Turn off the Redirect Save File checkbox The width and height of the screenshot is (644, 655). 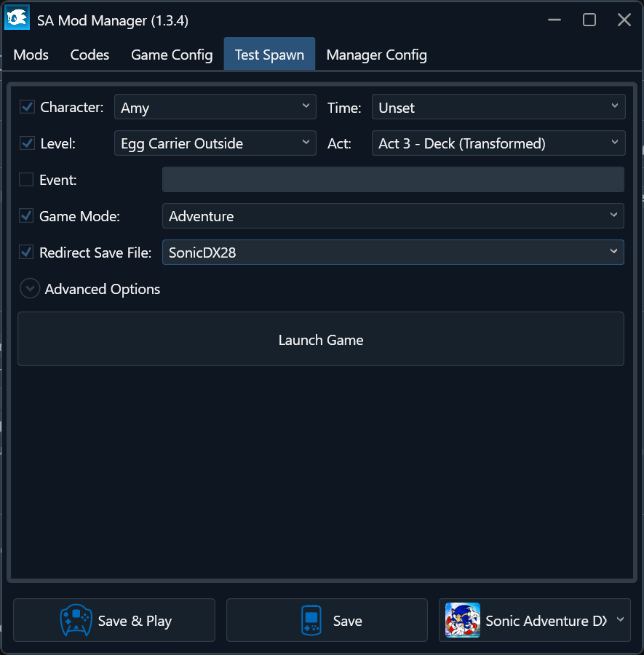pyautogui.click(x=26, y=253)
